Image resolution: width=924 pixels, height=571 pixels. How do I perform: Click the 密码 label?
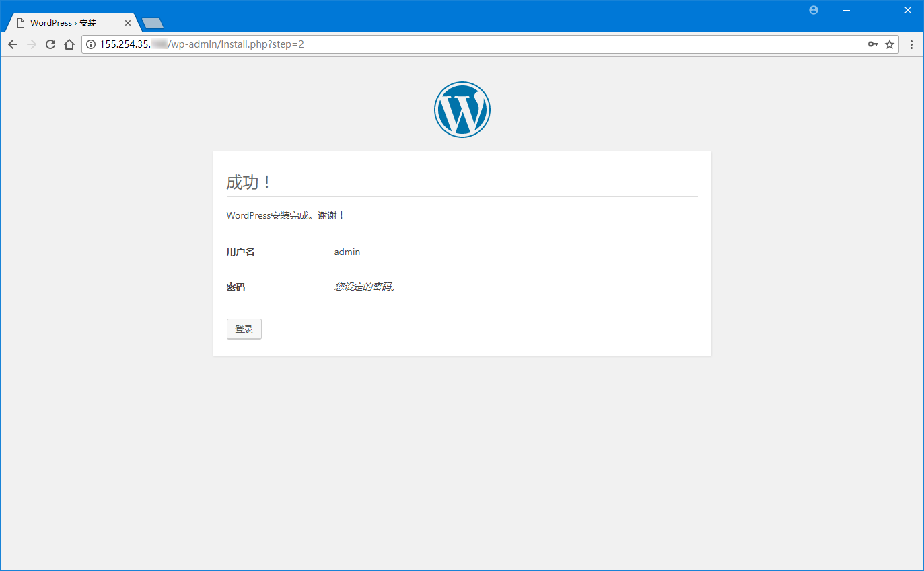click(x=236, y=287)
